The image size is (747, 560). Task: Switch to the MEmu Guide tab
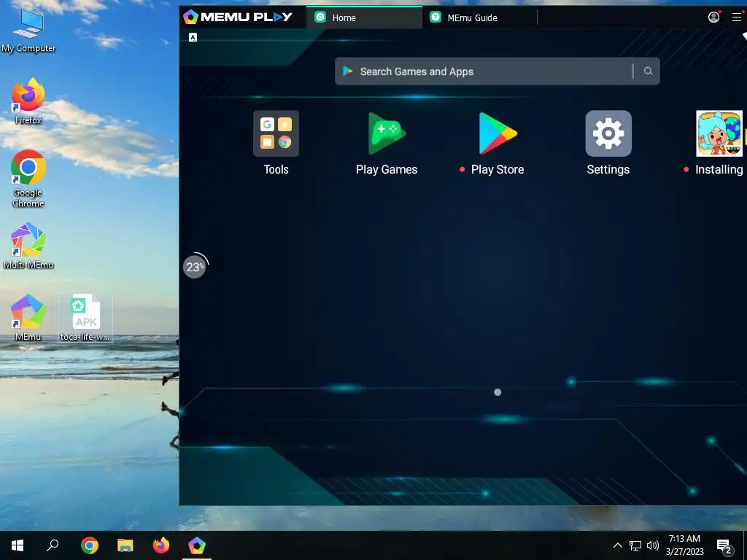coord(479,17)
